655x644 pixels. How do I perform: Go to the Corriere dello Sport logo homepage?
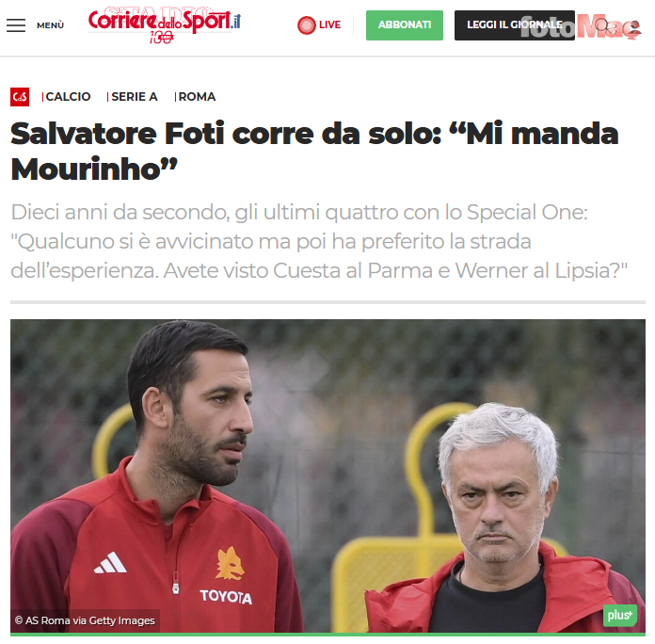point(164,21)
